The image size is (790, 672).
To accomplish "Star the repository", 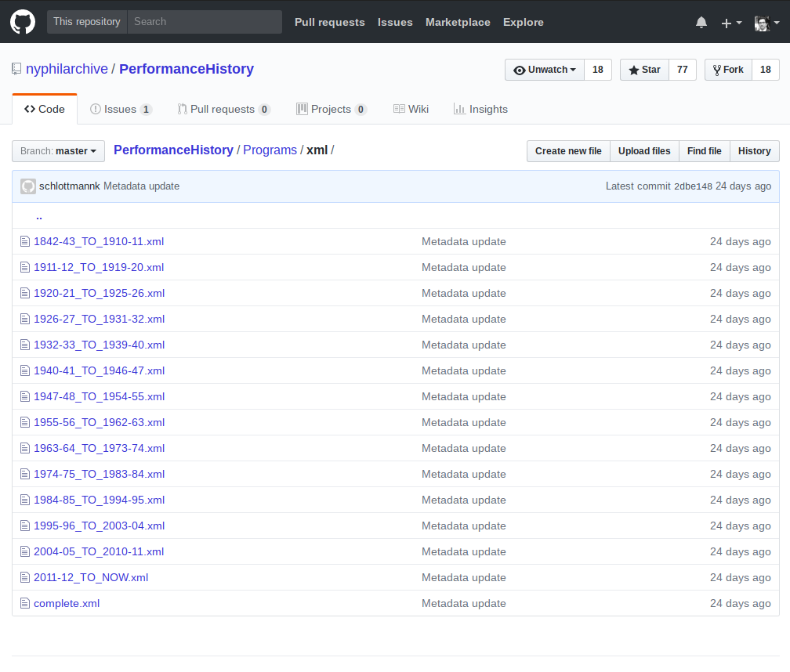I will click(x=644, y=70).
